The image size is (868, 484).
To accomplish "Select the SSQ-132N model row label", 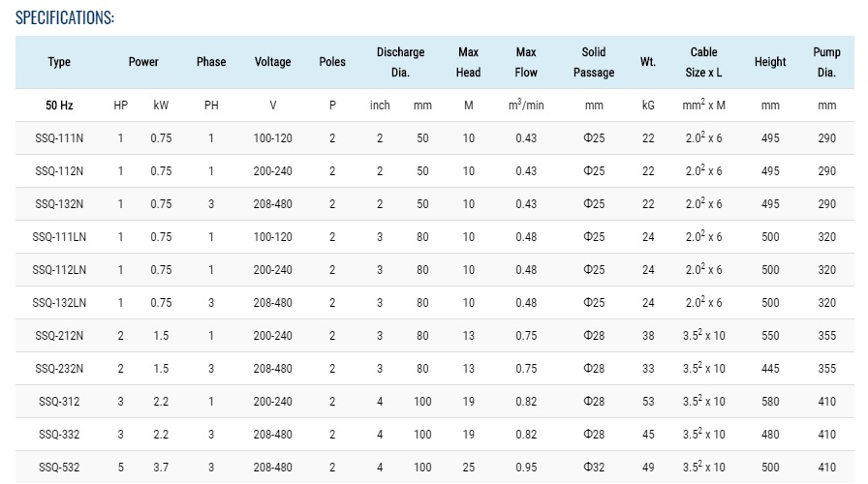I will (x=59, y=204).
